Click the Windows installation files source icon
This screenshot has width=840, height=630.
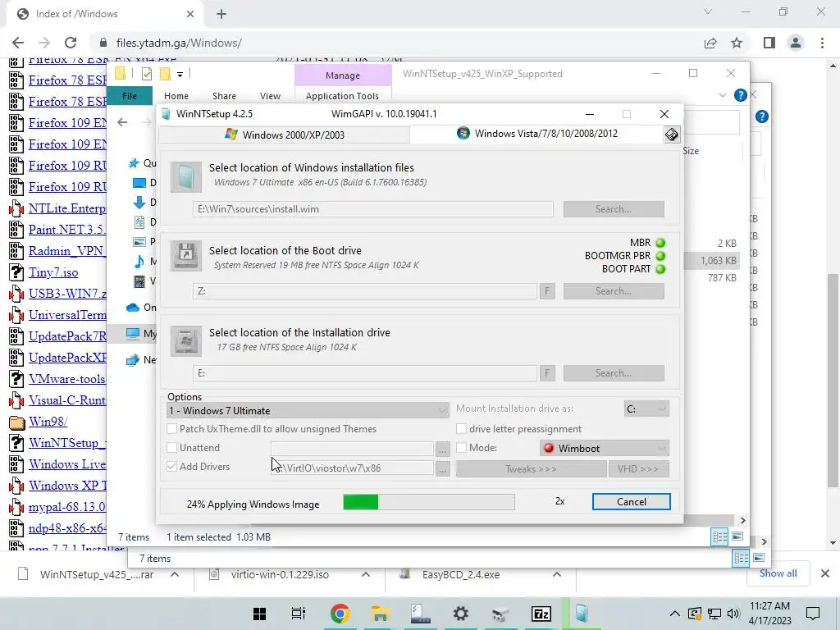click(x=186, y=177)
